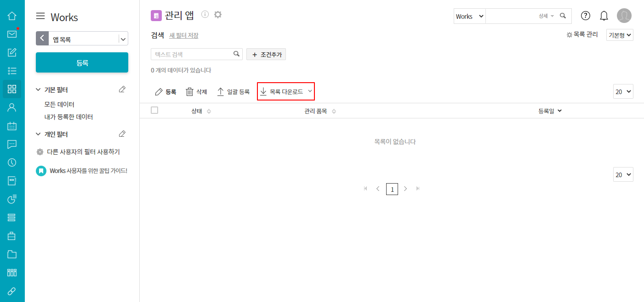The width and height of the screenshot is (644, 302).
Task: Check the select-all checkbox in table header
Action: click(154, 110)
